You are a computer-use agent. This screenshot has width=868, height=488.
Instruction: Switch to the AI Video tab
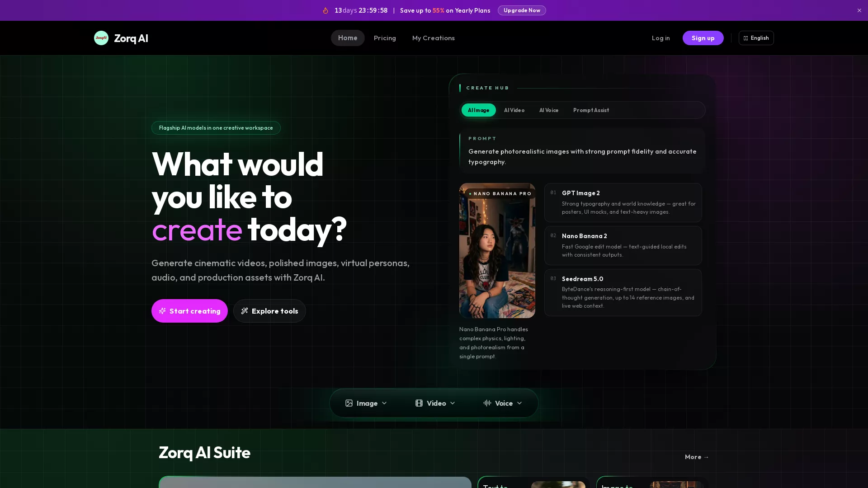coord(514,110)
